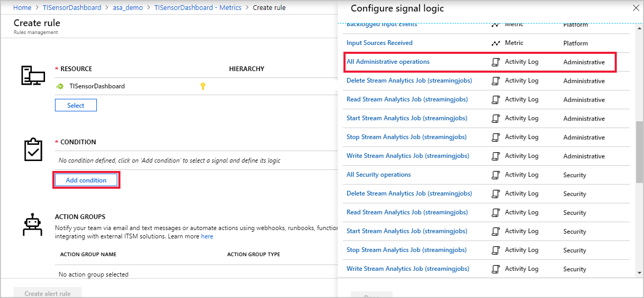
Task: Click ACTION GROUP NAME column header
Action: [x=88, y=255]
